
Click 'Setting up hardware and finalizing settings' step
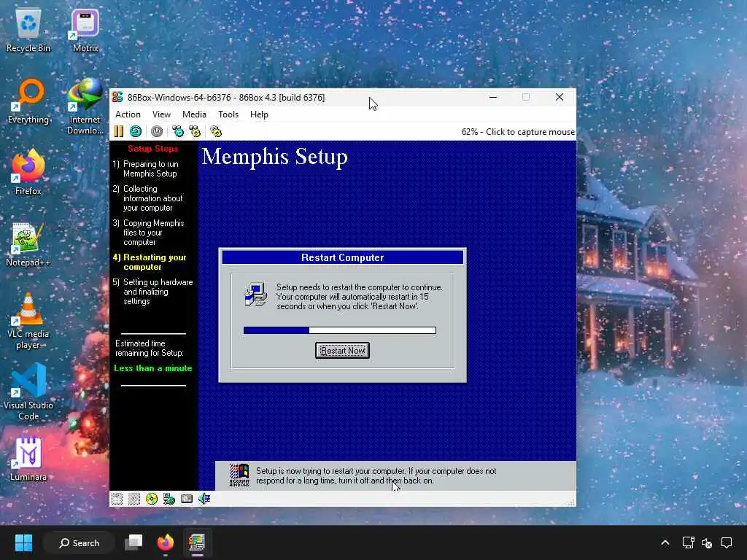[x=153, y=292]
